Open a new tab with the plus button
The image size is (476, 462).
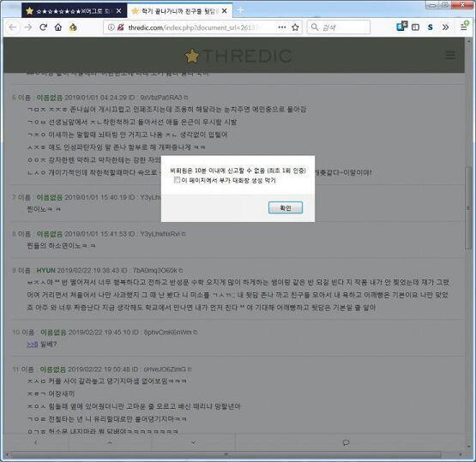pos(240,10)
